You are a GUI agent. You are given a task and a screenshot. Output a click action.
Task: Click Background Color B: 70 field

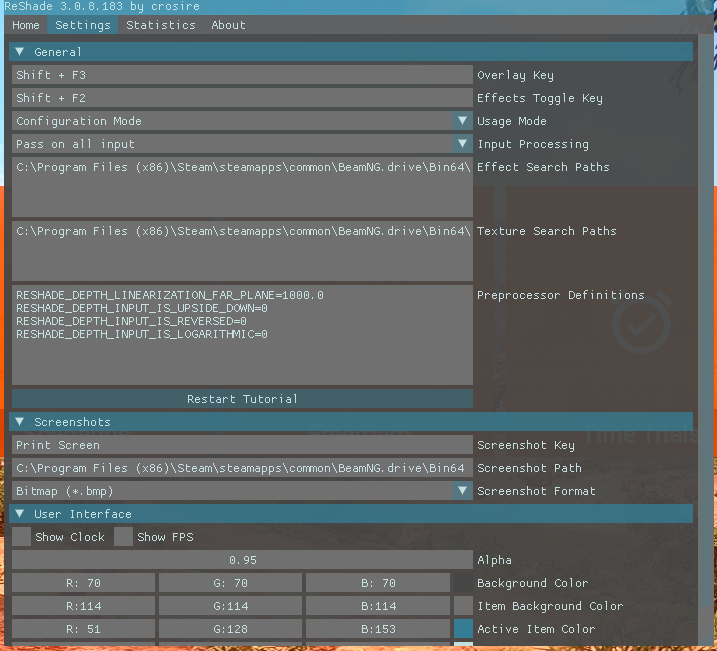point(378,583)
